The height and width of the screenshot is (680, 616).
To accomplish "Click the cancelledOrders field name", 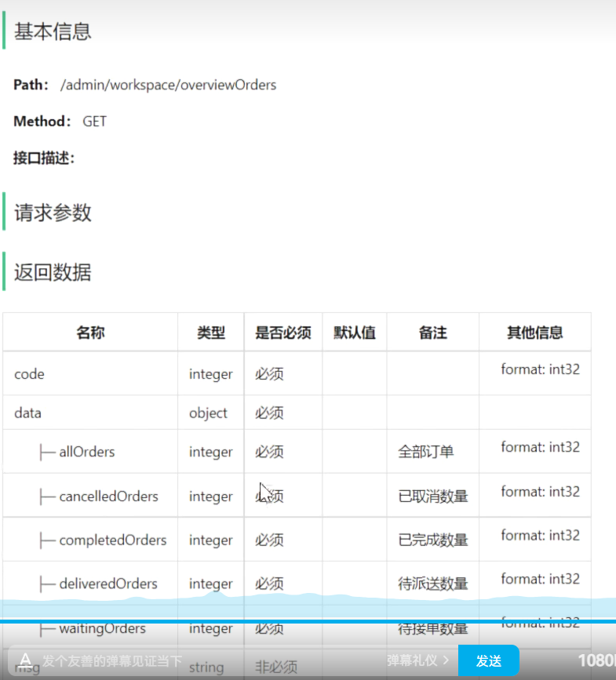I will (108, 496).
